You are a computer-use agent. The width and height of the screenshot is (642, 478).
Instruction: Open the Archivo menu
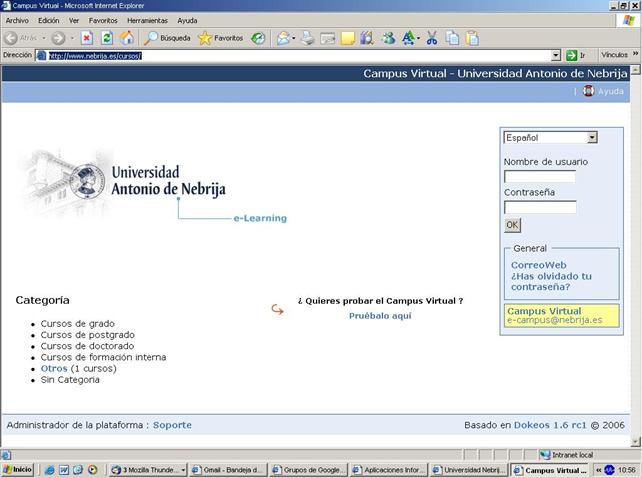(17, 20)
